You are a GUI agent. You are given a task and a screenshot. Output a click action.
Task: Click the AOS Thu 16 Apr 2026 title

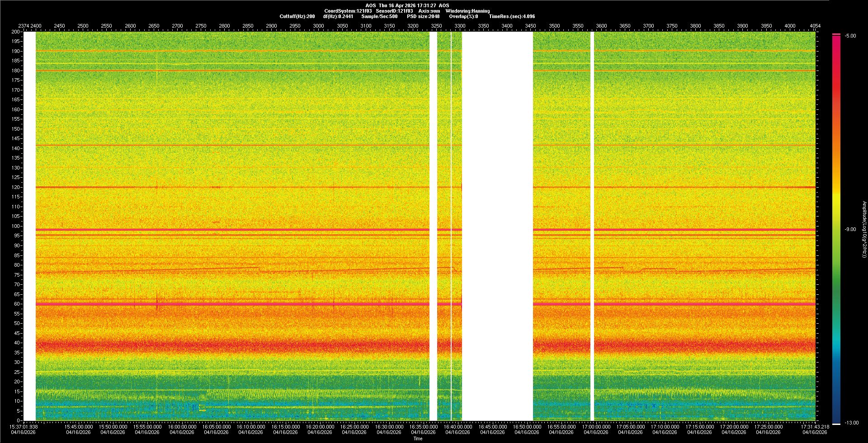(407, 5)
